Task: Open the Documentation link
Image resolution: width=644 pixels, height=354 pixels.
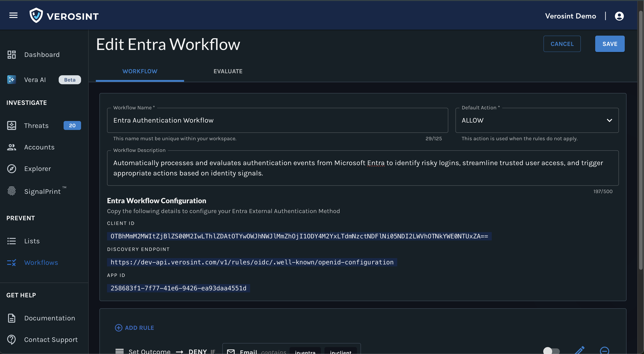Action: (49, 318)
